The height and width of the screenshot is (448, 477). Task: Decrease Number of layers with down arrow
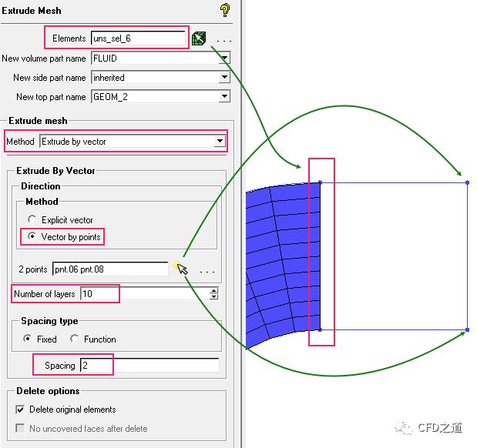point(213,297)
